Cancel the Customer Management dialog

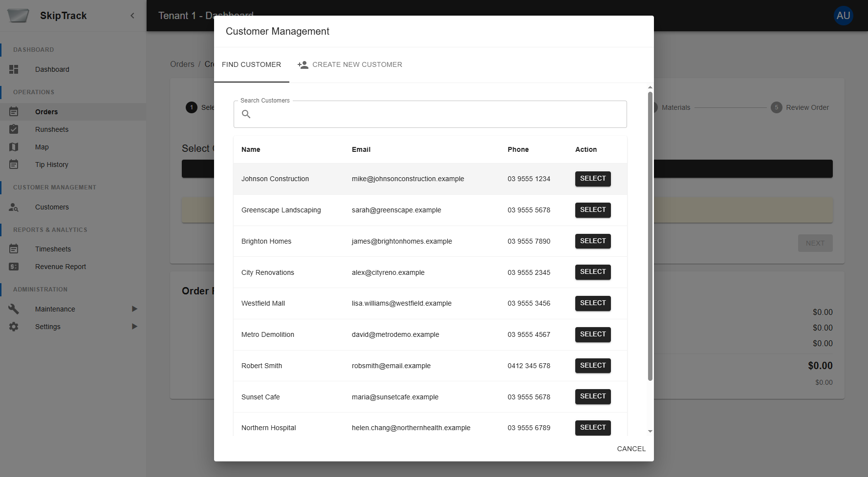tap(631, 448)
